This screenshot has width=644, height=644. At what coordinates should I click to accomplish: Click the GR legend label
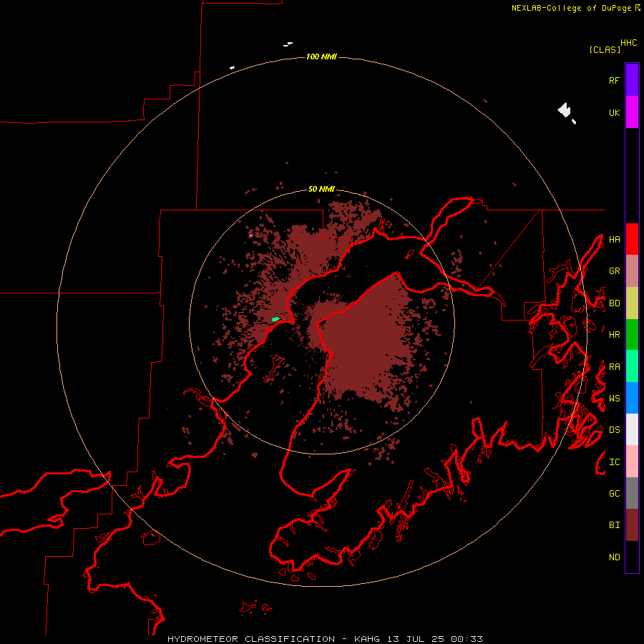coord(614,271)
